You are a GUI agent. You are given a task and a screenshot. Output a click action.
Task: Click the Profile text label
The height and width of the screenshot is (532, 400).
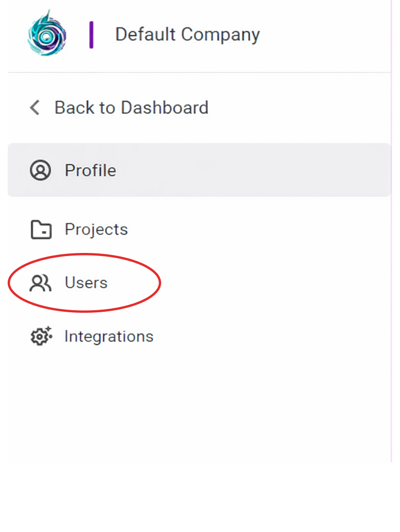tap(91, 170)
